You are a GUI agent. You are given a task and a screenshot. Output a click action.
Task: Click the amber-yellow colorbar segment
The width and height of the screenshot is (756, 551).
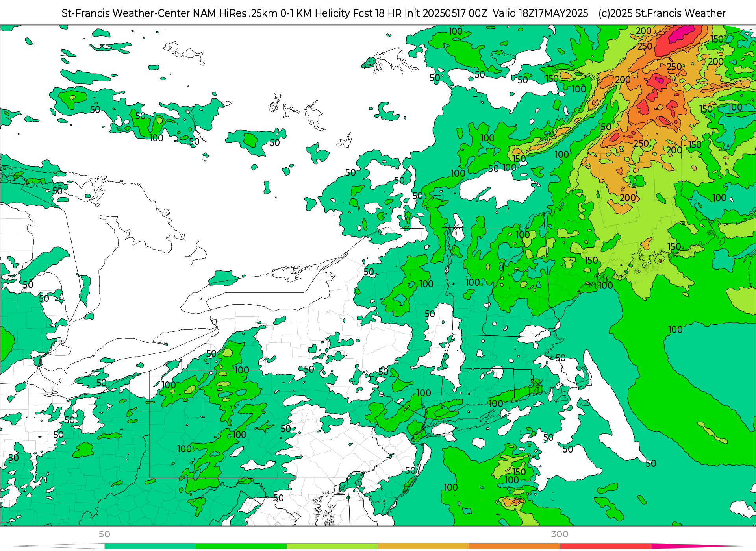point(423,546)
